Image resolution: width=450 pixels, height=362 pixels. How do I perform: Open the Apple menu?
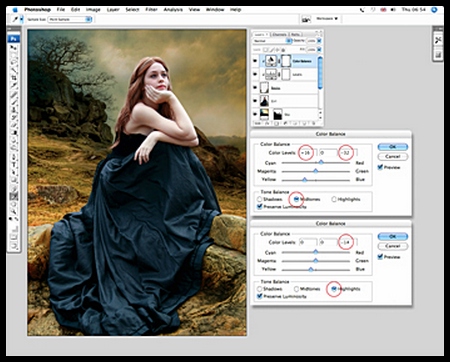click(14, 10)
